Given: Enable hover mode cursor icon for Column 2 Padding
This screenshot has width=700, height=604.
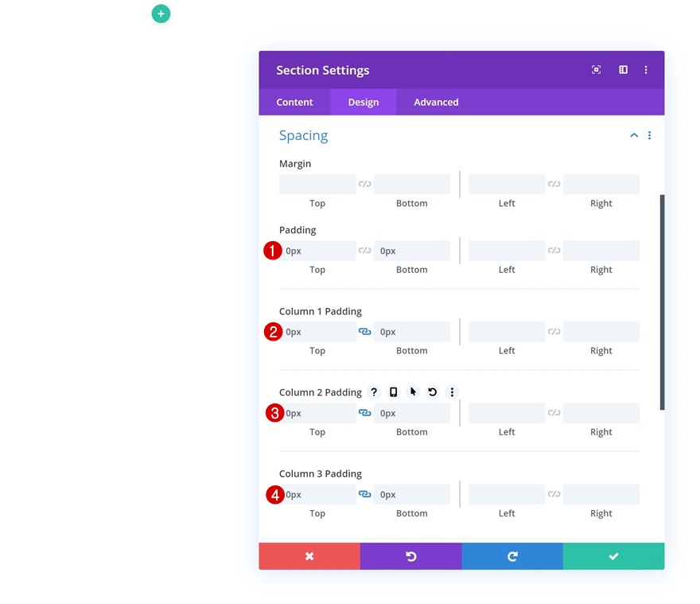Looking at the screenshot, I should pyautogui.click(x=413, y=392).
